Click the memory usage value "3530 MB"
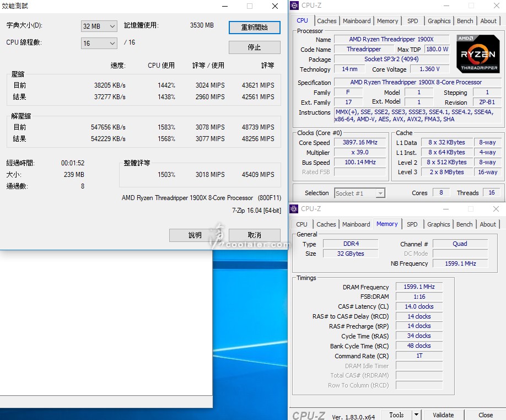The image size is (506, 420). pyautogui.click(x=202, y=25)
